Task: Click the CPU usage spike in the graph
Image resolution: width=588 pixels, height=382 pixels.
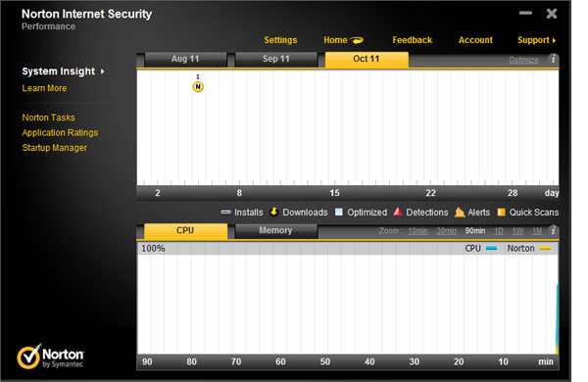Action: [x=557, y=318]
